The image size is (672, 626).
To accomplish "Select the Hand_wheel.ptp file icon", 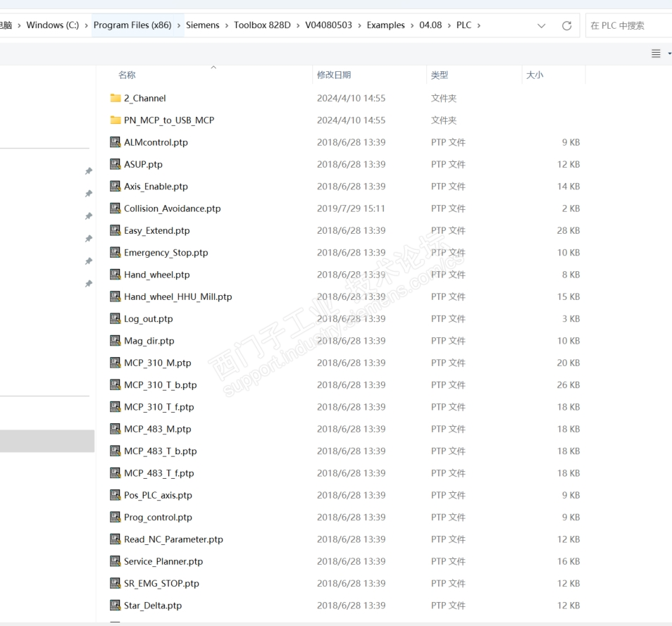I will (x=116, y=275).
